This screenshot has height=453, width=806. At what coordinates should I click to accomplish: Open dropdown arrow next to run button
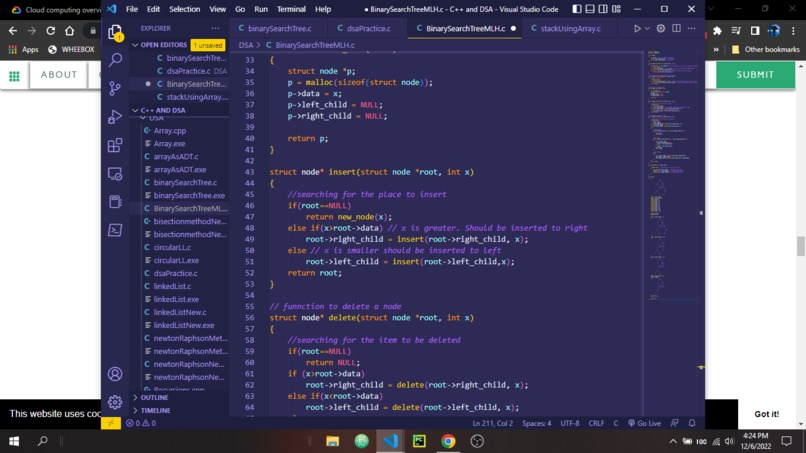(648, 29)
